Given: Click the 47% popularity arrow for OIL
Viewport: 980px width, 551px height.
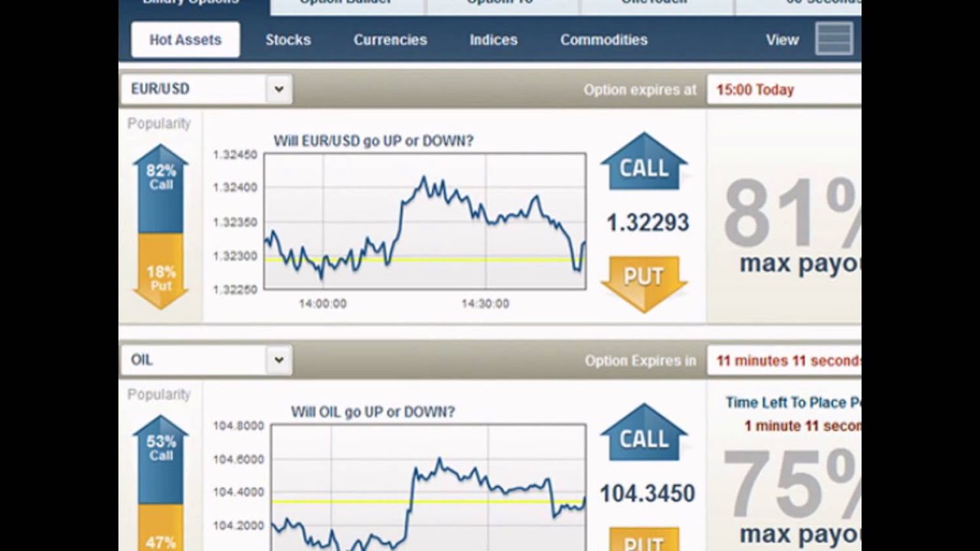Looking at the screenshot, I should click(x=161, y=528).
